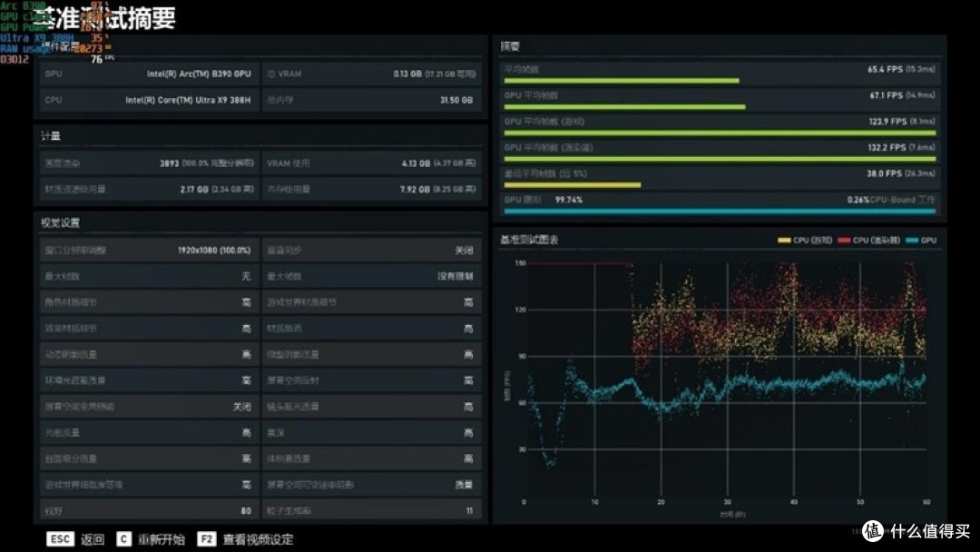The width and height of the screenshot is (980, 552).
Task: Click the 基准测试图表 chart title
Action: click(x=529, y=240)
